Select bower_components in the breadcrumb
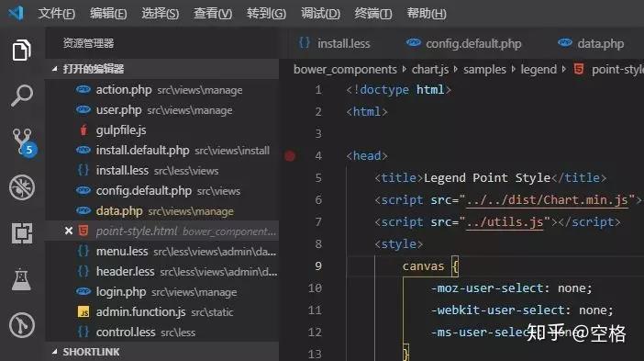 tap(345, 69)
